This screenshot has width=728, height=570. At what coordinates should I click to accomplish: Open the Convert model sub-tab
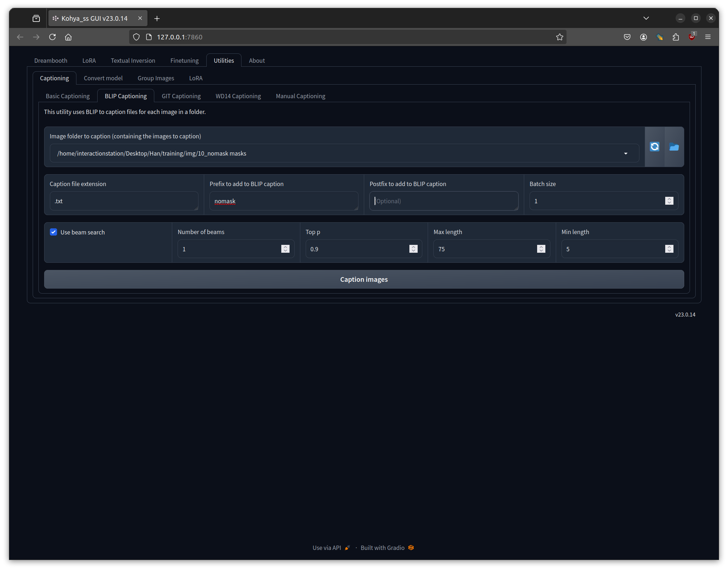click(x=103, y=78)
